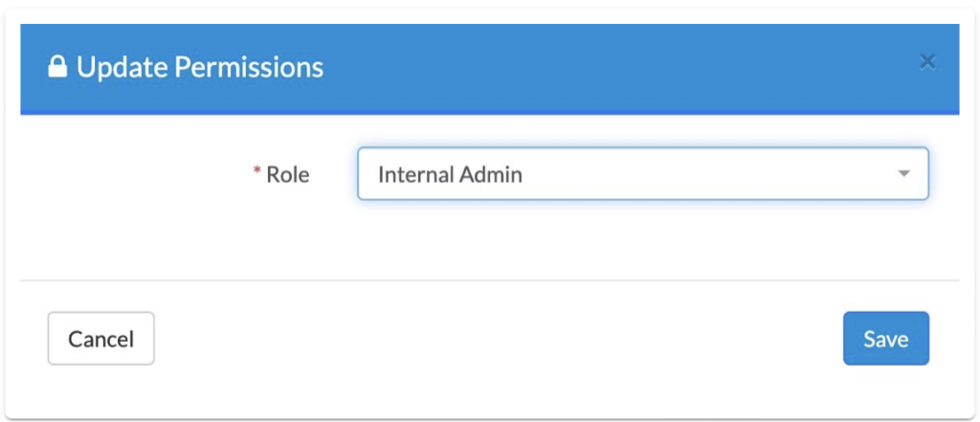
Task: Dismiss the dialog using the X icon
Action: [927, 61]
